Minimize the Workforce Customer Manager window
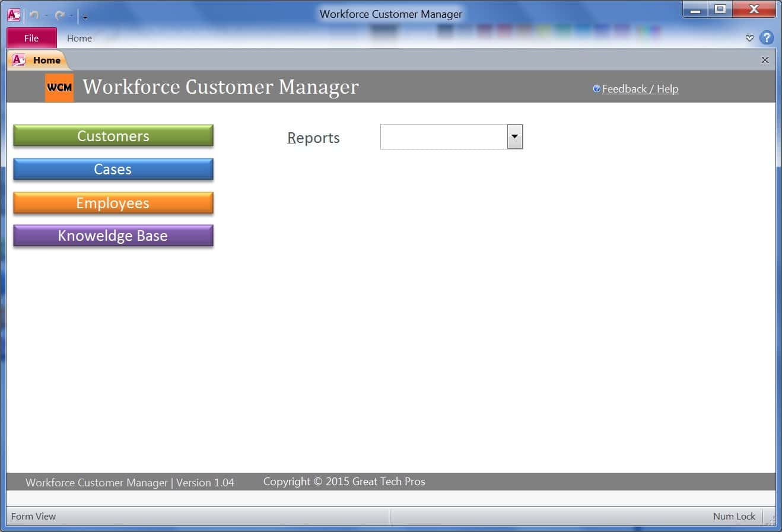782x532 pixels. pyautogui.click(x=695, y=9)
